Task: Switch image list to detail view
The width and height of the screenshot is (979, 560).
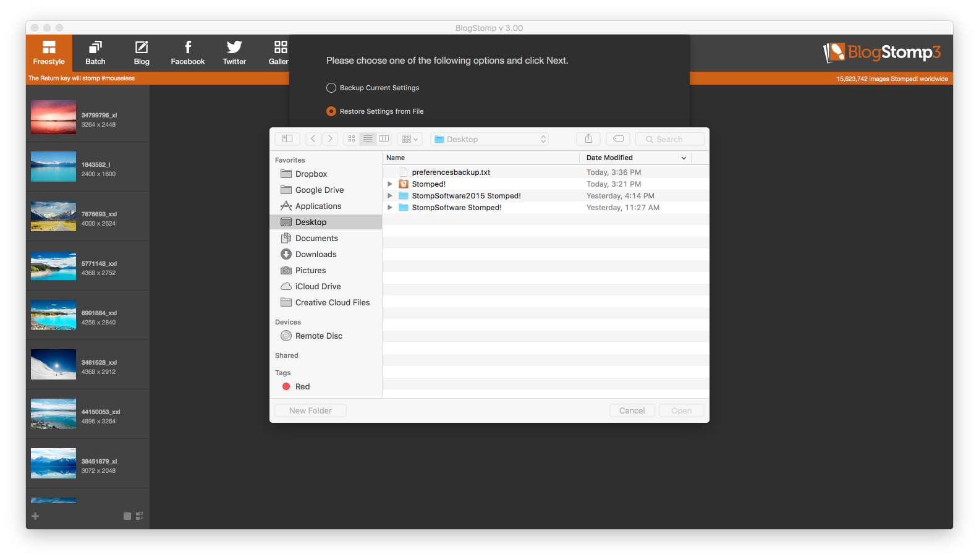Action: pyautogui.click(x=140, y=516)
